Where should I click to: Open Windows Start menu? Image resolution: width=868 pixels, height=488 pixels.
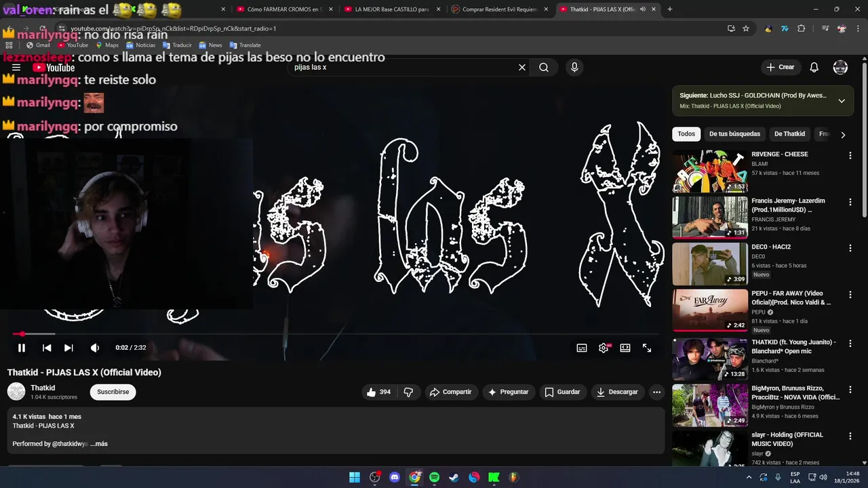tap(355, 477)
